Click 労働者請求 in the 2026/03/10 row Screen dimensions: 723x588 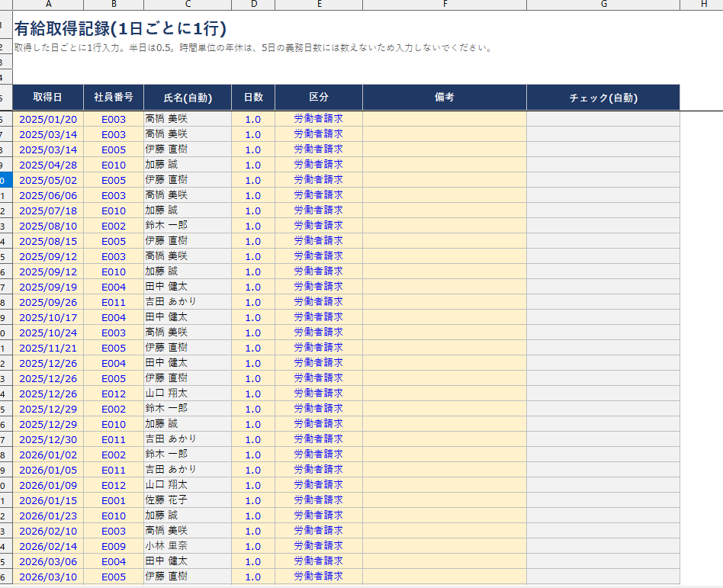pyautogui.click(x=319, y=576)
